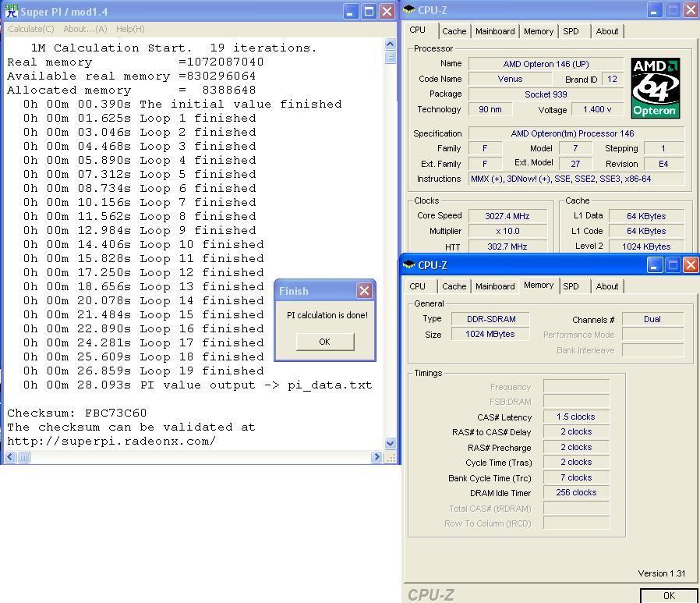
Task: Click the Brand ID value 12
Action: click(x=613, y=79)
